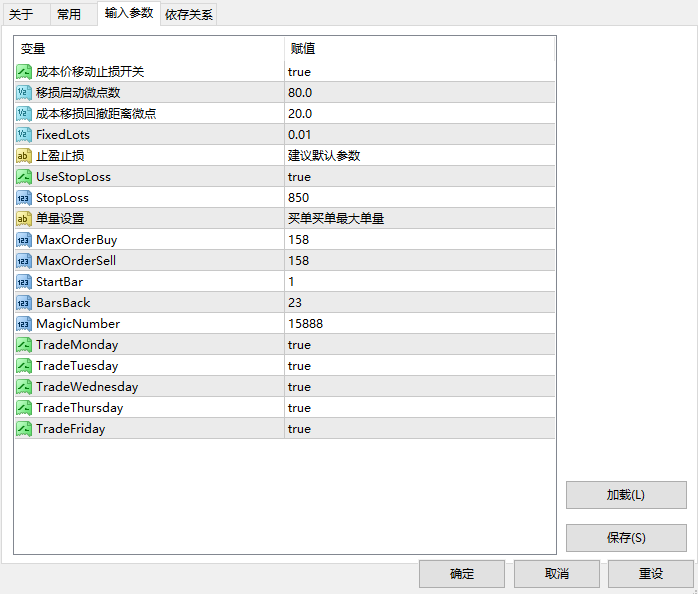Click the integer icon beside MaxOrderSell
Viewport: 698px width, 595px height.
pyautogui.click(x=24, y=261)
